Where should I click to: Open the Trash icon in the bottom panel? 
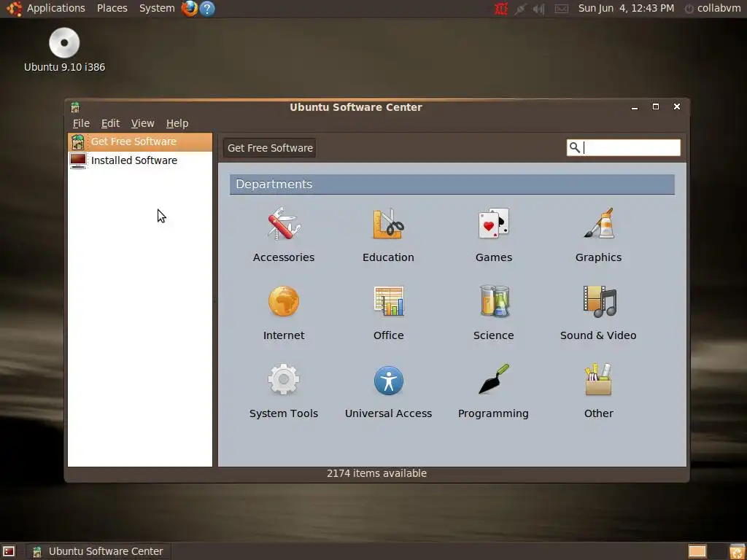(737, 551)
